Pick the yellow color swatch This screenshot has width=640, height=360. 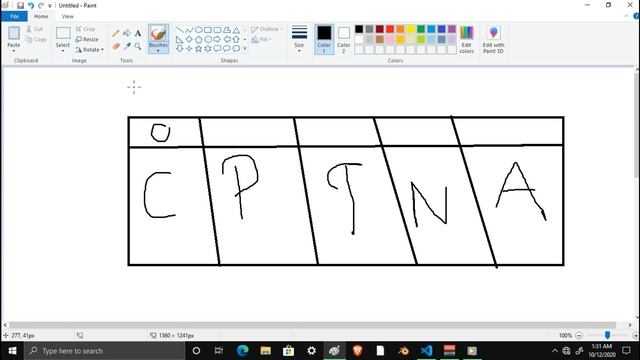(411, 29)
